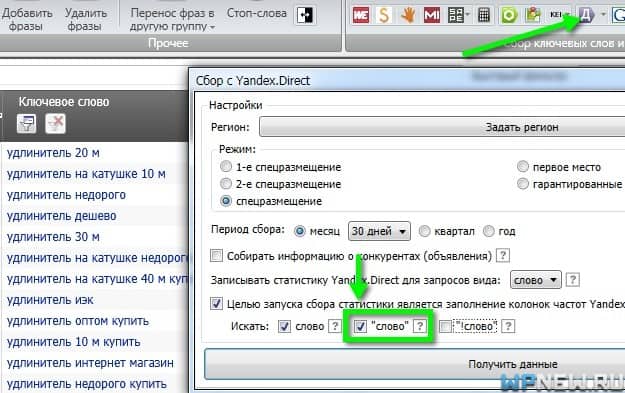Toggle Целью запуска сбора статистики checkbox

[x=216, y=304]
